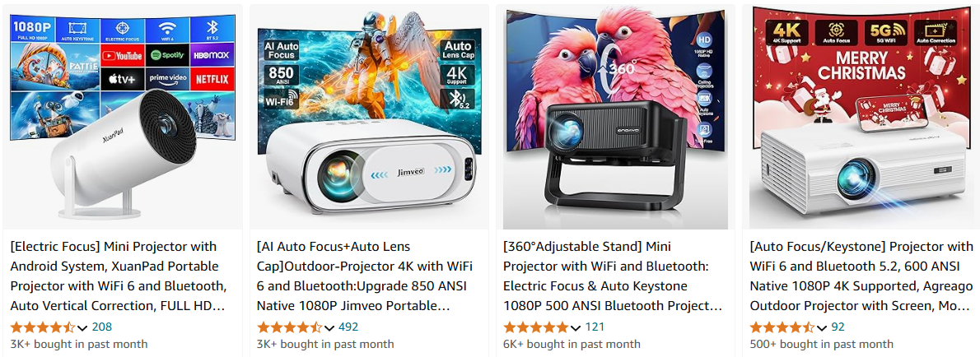Click the XuanPad star rating icons
980x357 pixels.
(x=43, y=327)
